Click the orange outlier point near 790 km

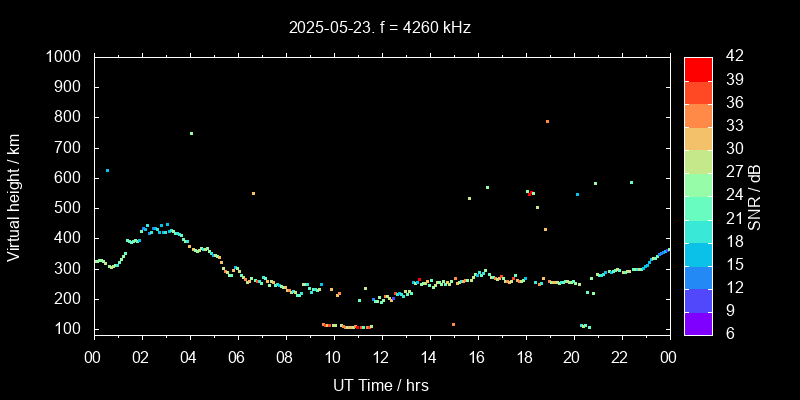click(547, 121)
